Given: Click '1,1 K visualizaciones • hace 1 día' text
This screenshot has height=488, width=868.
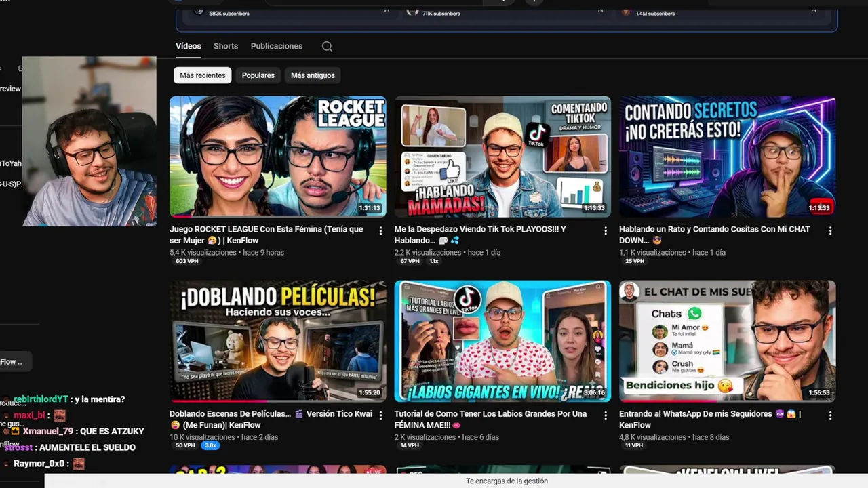Looking at the screenshot, I should tap(672, 253).
